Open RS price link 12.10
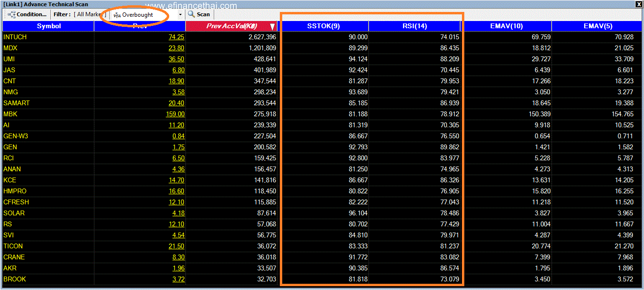This screenshot has width=644, height=290. (176, 224)
